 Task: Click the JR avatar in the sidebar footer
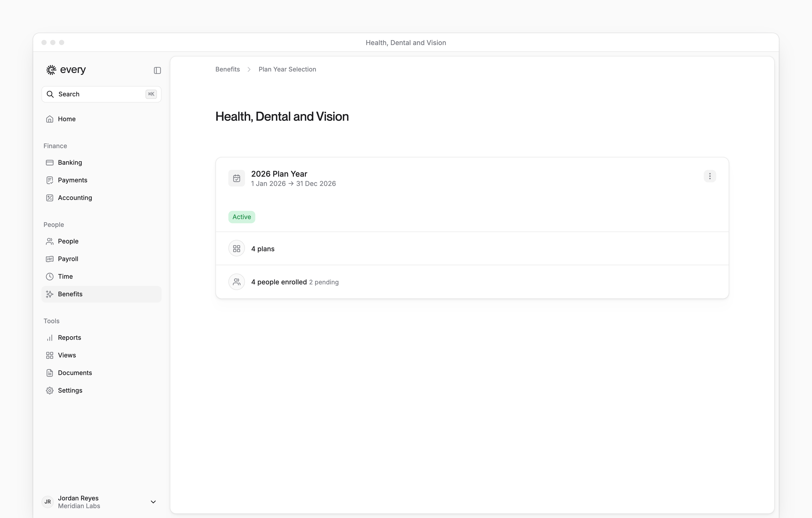point(48,502)
